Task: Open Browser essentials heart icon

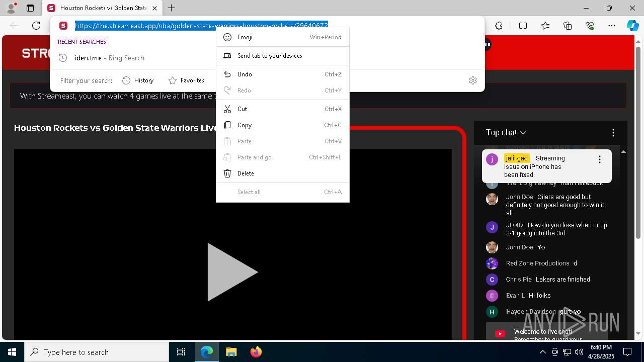Action: pyautogui.click(x=590, y=26)
